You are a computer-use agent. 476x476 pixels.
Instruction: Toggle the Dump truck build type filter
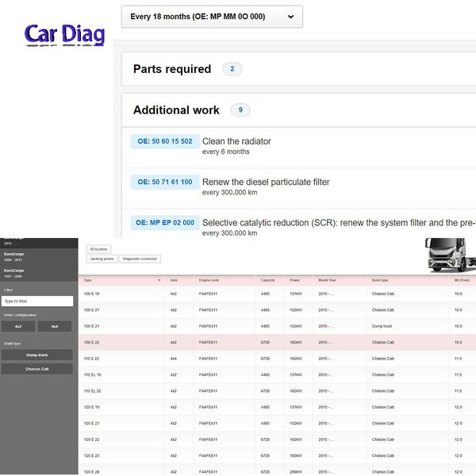36,355
